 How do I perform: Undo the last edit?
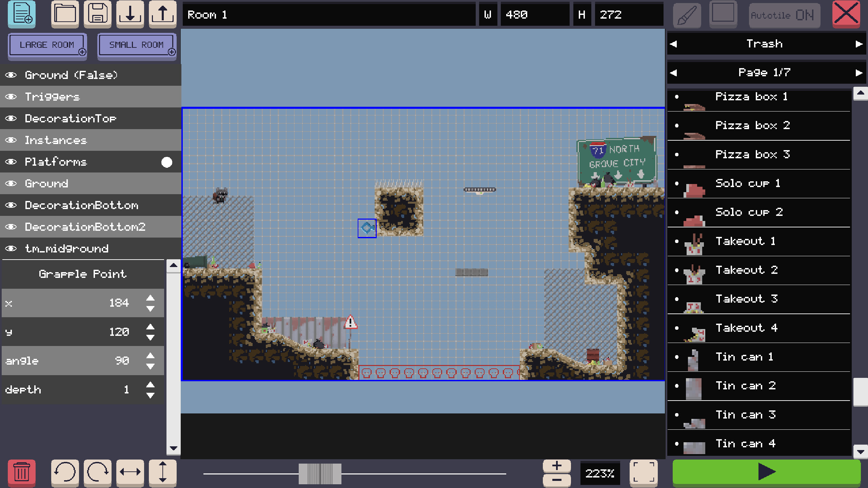(65, 473)
